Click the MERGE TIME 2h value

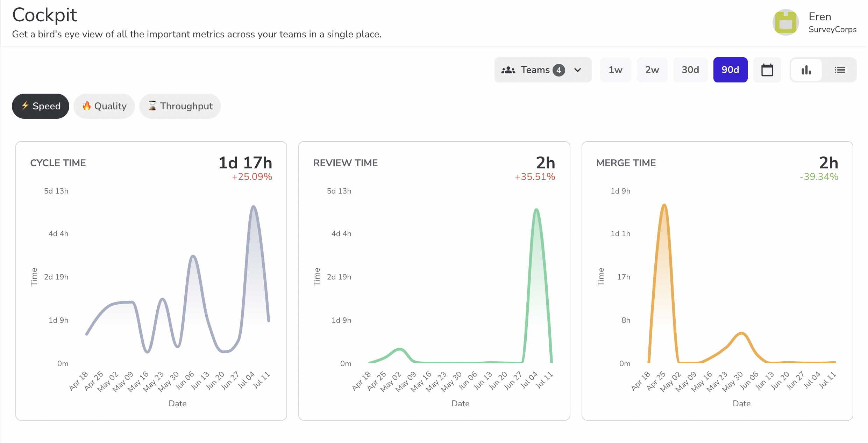click(828, 163)
